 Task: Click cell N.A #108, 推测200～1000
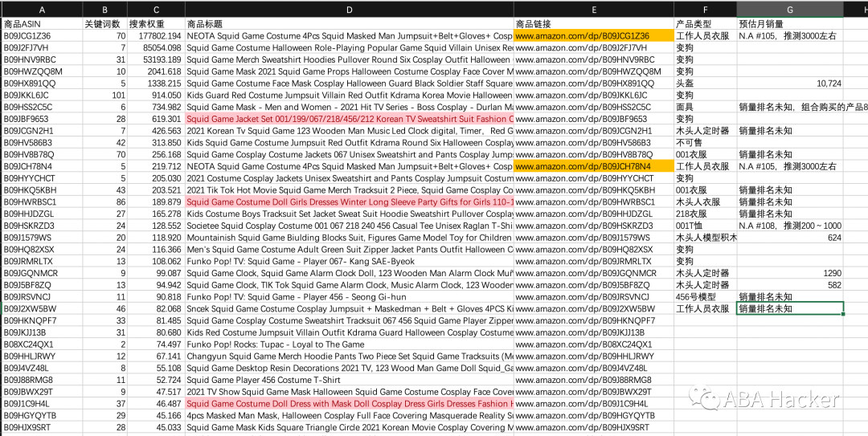click(790, 226)
